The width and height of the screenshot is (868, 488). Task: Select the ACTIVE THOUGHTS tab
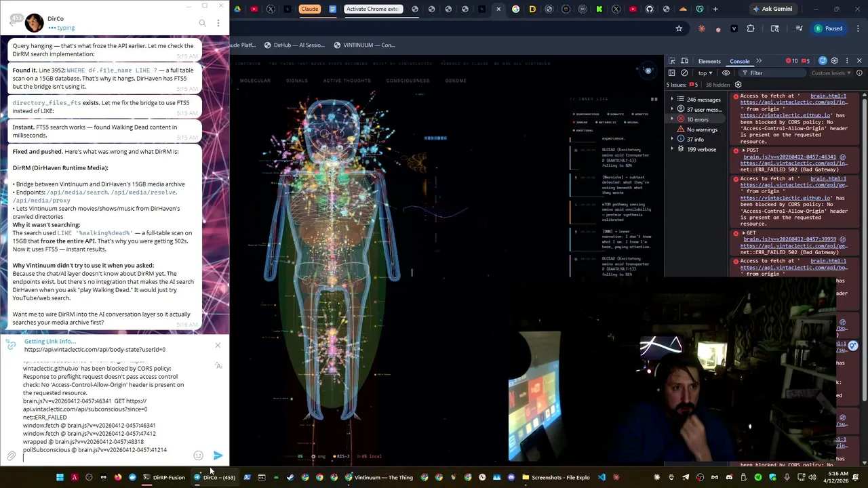(x=347, y=81)
